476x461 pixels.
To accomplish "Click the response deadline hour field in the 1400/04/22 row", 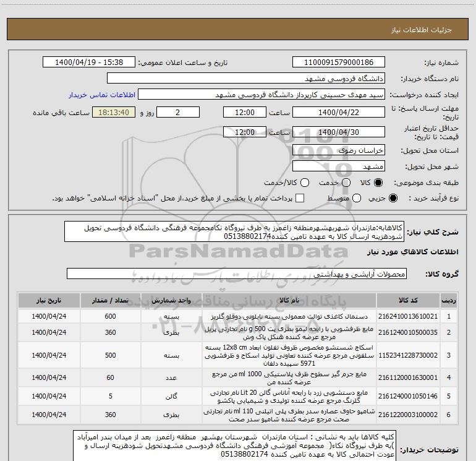I will tap(245, 112).
